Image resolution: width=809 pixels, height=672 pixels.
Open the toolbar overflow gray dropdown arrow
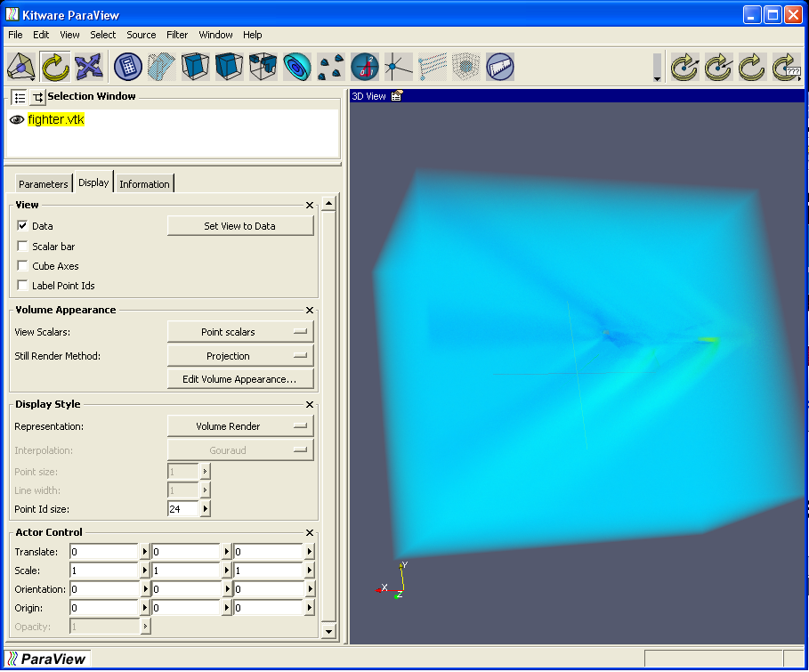pyautogui.click(x=658, y=67)
